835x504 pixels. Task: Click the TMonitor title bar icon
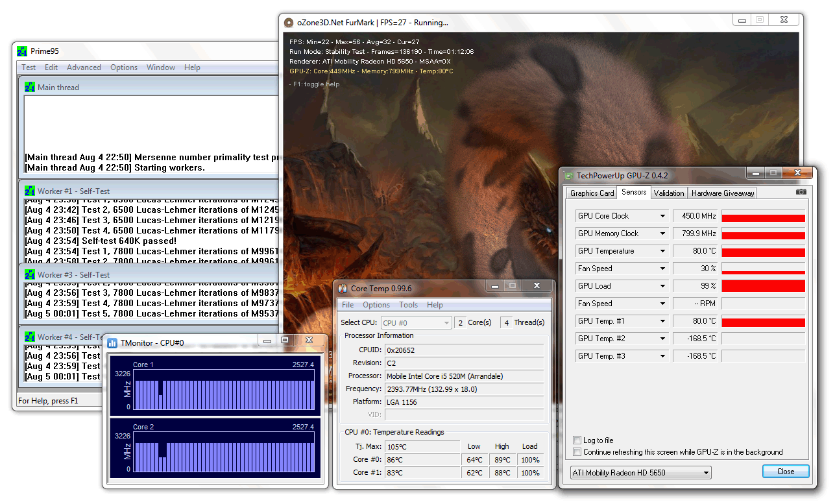tap(112, 343)
